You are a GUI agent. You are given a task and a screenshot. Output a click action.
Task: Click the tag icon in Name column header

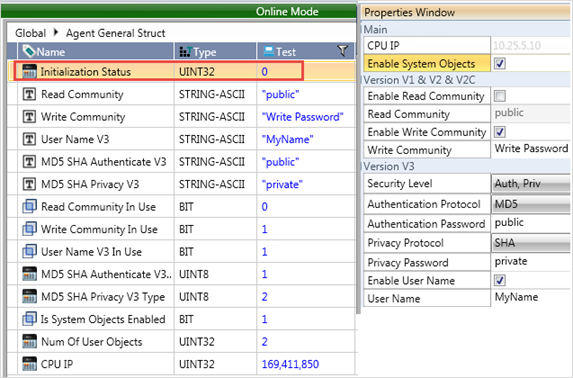pyautogui.click(x=29, y=51)
